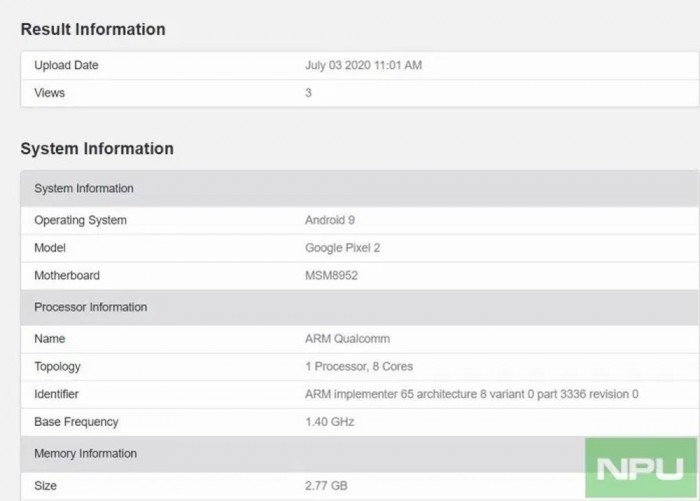Click the Memory Information table header
Image resolution: width=700 pixels, height=501 pixels.
tap(85, 453)
